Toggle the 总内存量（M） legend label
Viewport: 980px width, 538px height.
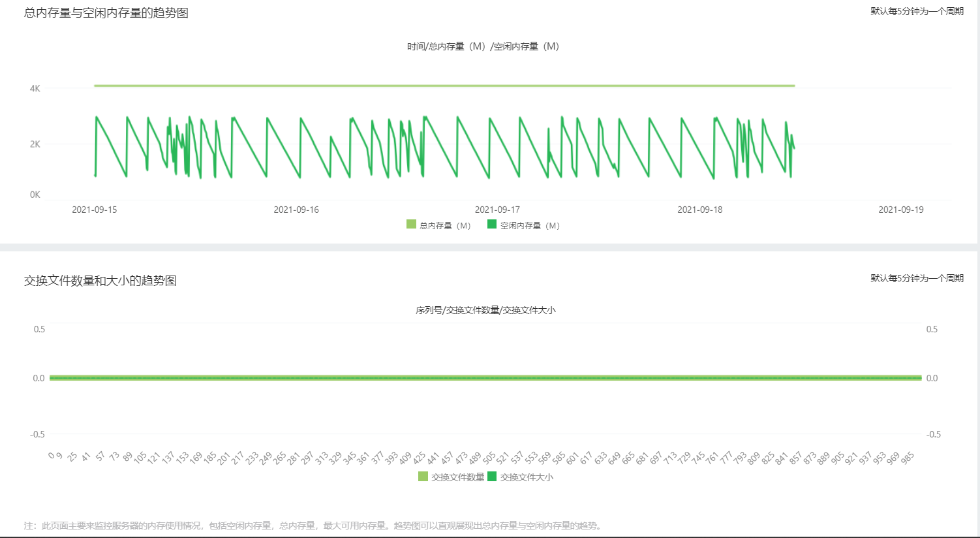click(445, 226)
